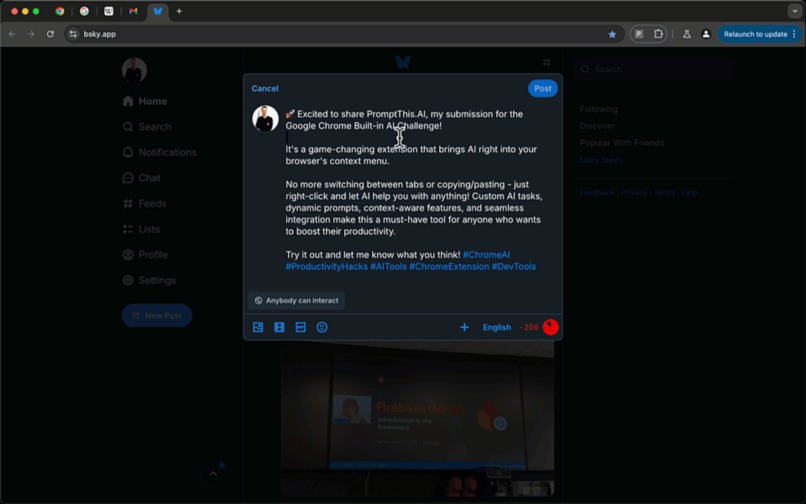This screenshot has width=806, height=504.
Task: Open the Extensions puzzle menu
Action: coord(658,34)
